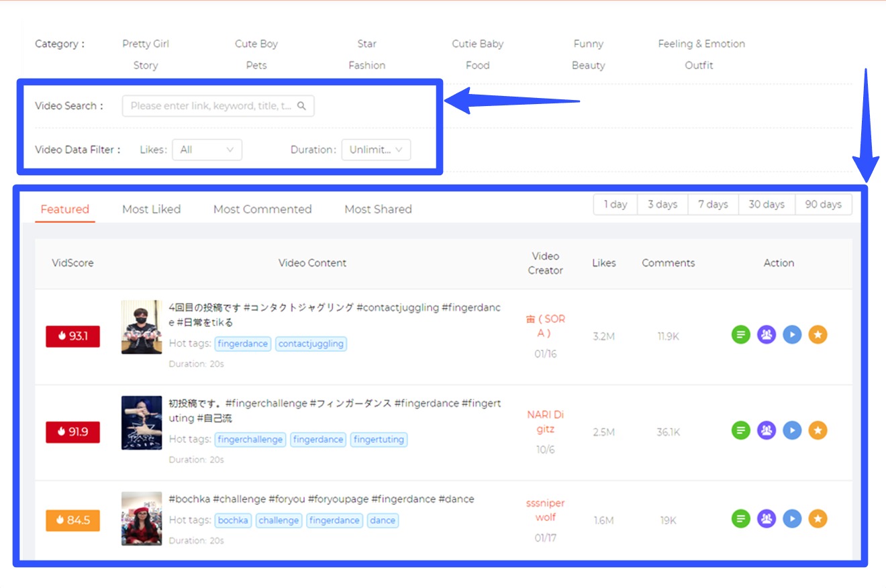The height and width of the screenshot is (588, 886).
Task: Expand the Duration dropdown
Action: (376, 150)
